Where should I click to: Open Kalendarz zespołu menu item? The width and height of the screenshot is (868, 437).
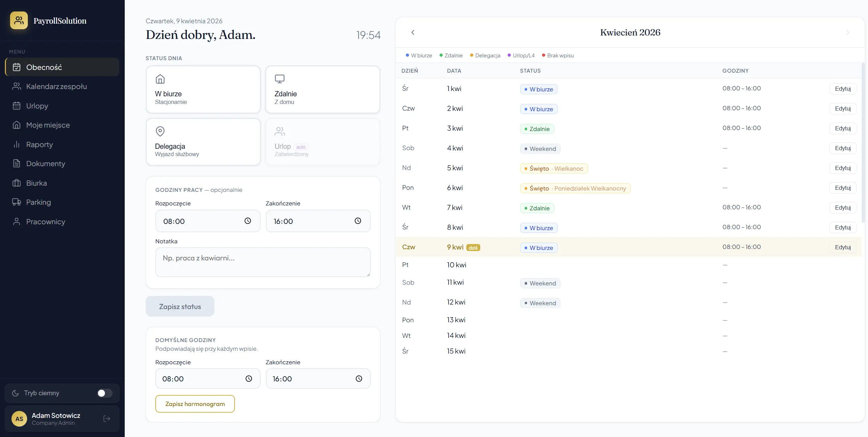click(x=56, y=86)
